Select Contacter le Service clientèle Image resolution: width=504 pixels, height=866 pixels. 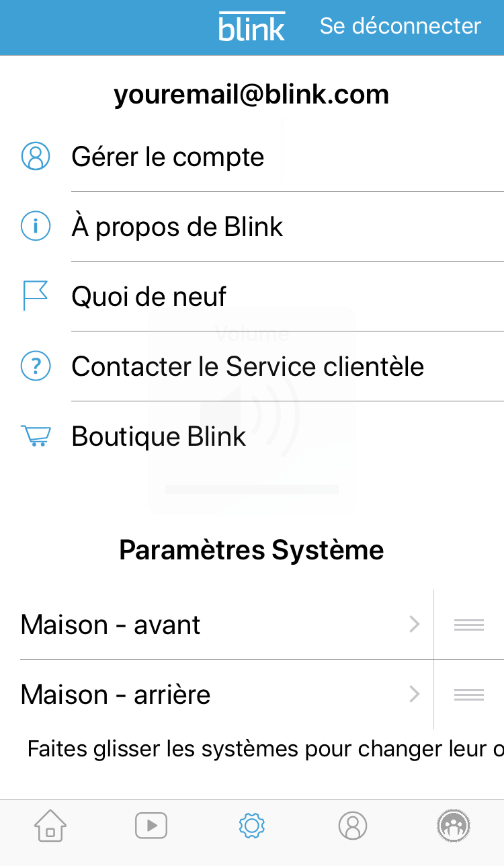(x=247, y=366)
